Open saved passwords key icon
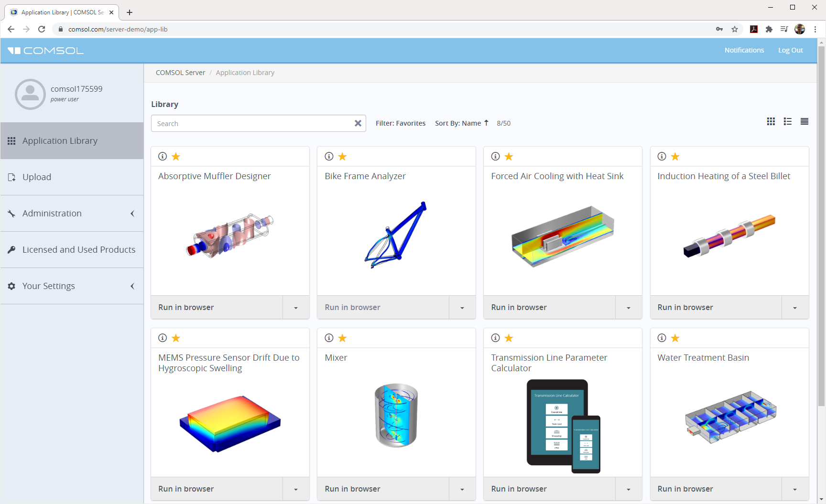This screenshot has height=504, width=826. tap(719, 29)
